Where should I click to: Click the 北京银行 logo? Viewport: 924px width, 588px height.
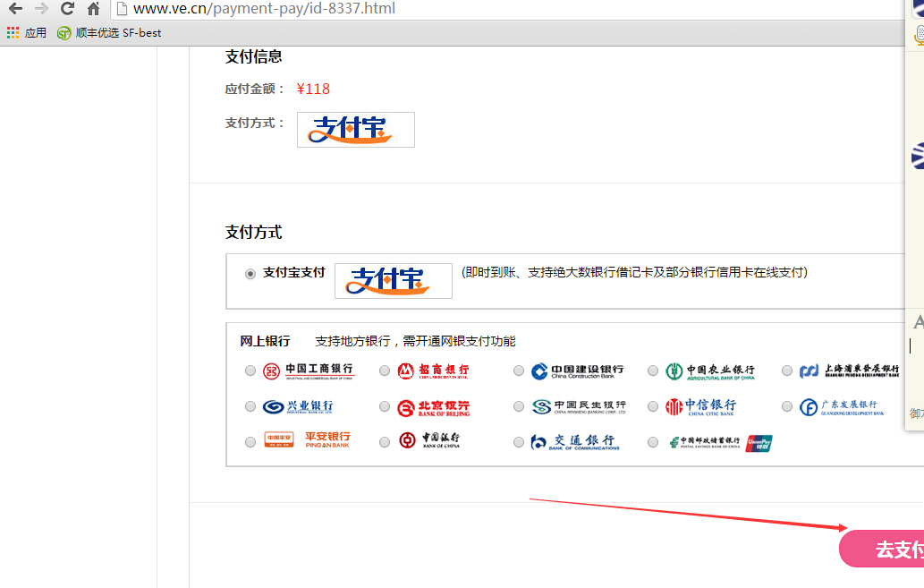434,407
